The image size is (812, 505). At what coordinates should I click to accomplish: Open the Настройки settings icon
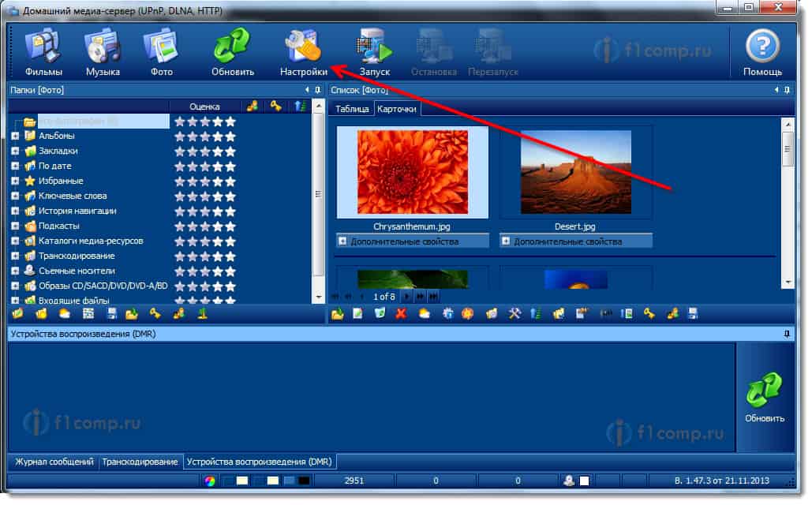[x=303, y=50]
